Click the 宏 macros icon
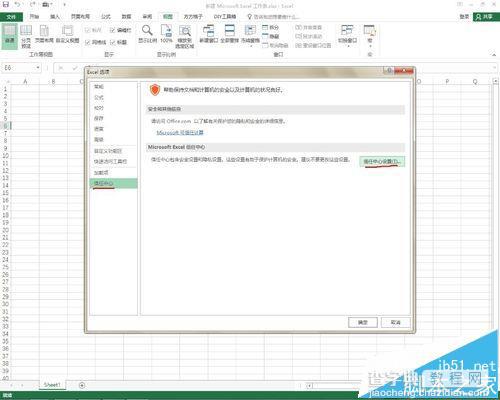Image resolution: width=500 pixels, height=400 pixels. [370, 35]
